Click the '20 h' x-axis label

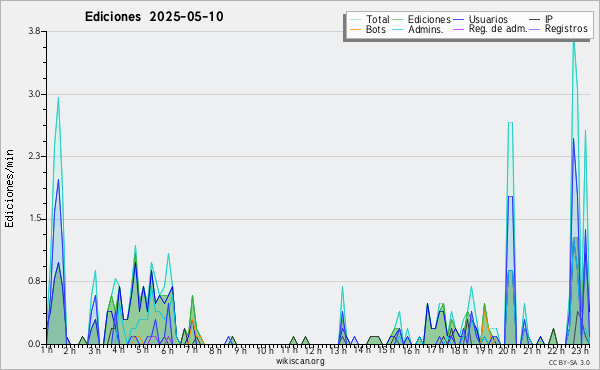pyautogui.click(x=508, y=350)
